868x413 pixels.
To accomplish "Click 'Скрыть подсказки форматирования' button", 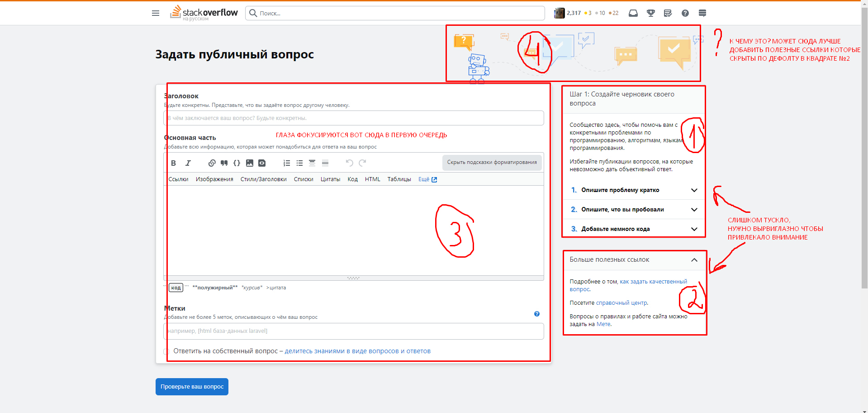I will tap(492, 162).
